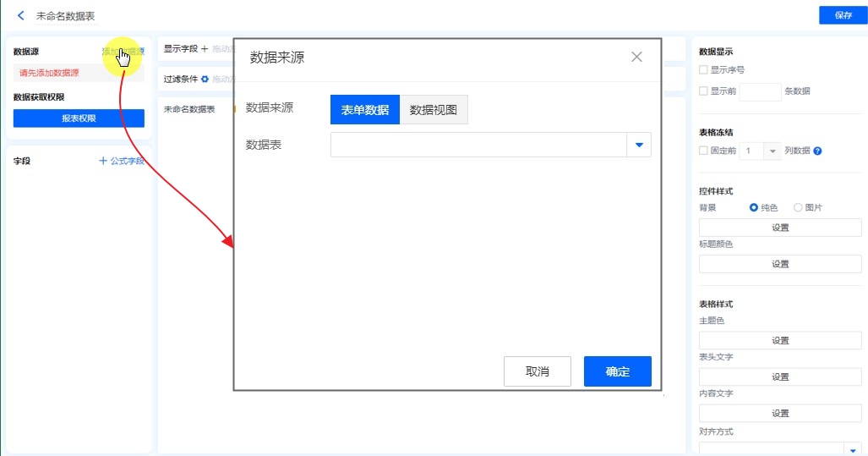This screenshot has width=868, height=456.
Task: Choose the 图片 background radio option
Action: coord(798,207)
